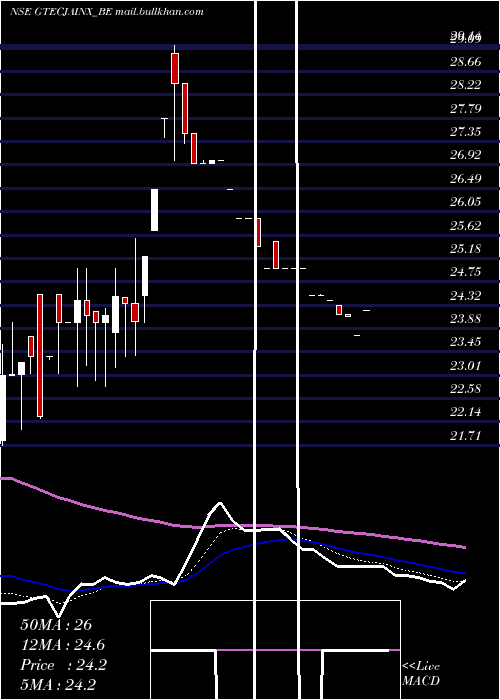This screenshot has width=500, height=700.
Task: Click the 28.22 price axis label
Action: (x=466, y=85)
